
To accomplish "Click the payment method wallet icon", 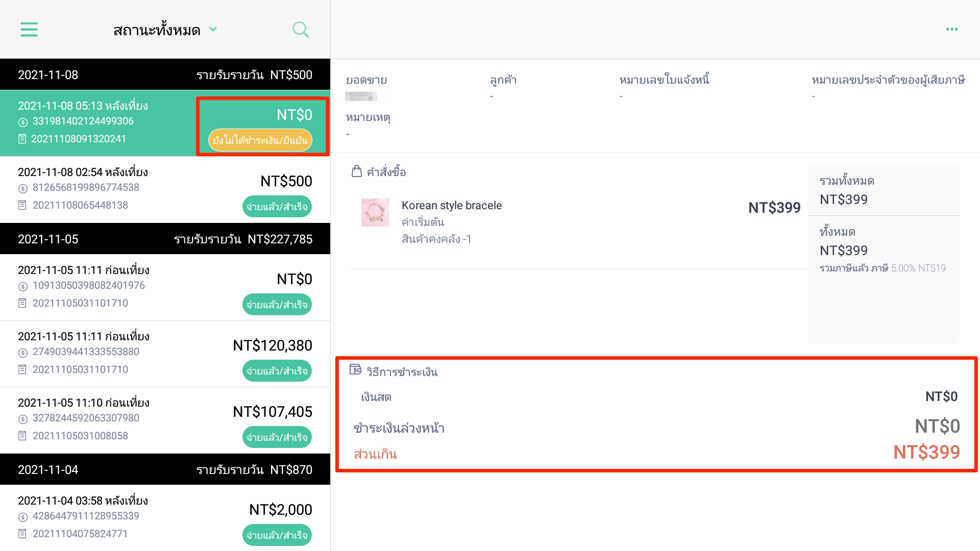I will tap(356, 370).
